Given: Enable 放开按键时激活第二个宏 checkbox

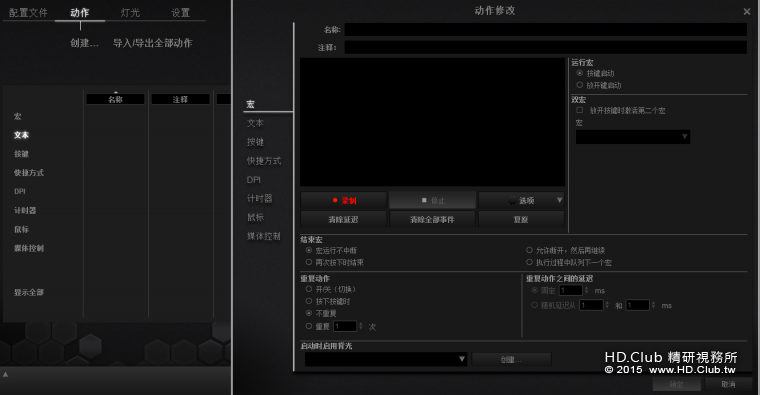Looking at the screenshot, I should (x=579, y=110).
